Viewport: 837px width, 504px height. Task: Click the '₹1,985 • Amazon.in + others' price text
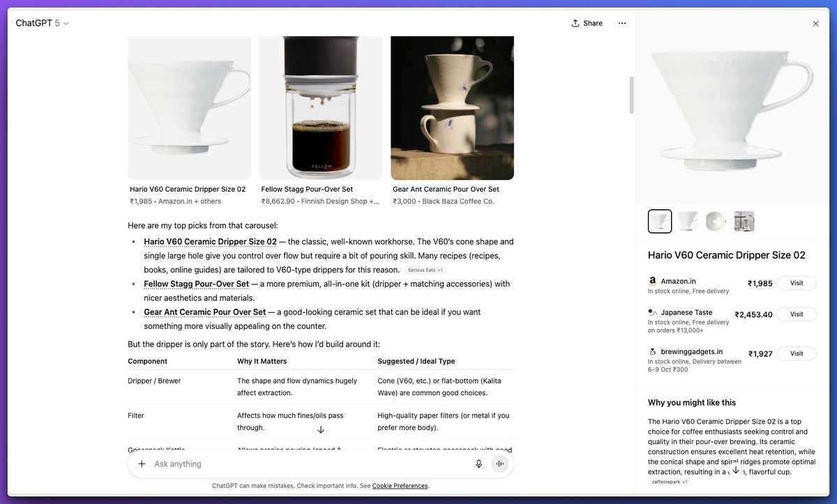[175, 201]
